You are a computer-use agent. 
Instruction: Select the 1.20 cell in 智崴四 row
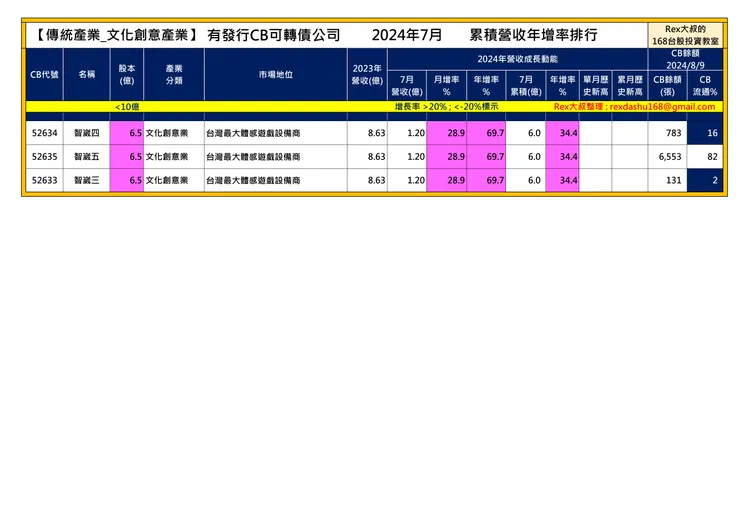(x=407, y=133)
